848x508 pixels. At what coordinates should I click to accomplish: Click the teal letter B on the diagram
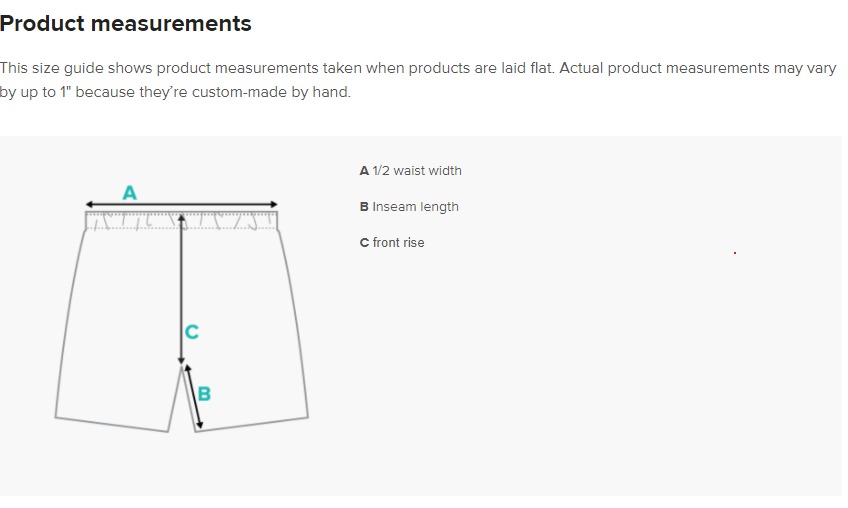coord(204,394)
